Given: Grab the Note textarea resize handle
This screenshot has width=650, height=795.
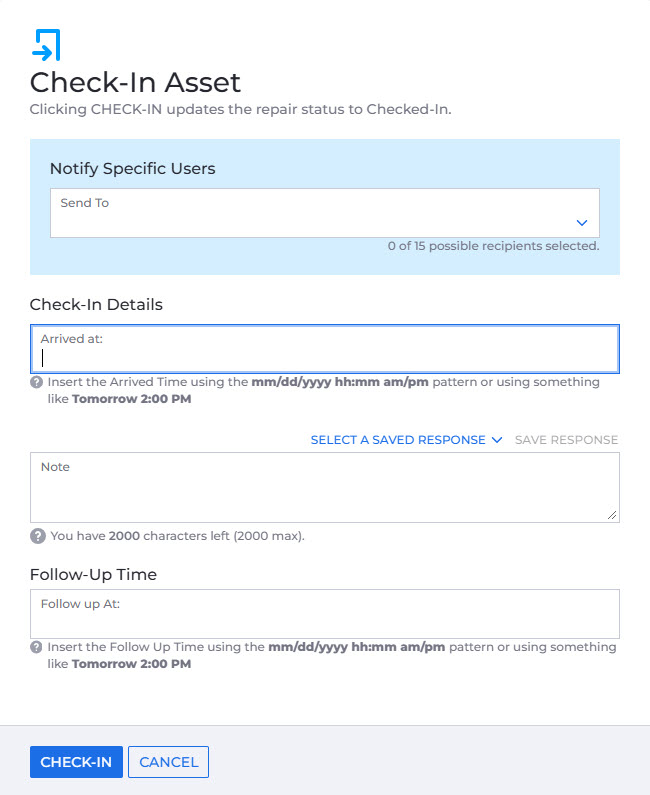Looking at the screenshot, I should [x=612, y=515].
